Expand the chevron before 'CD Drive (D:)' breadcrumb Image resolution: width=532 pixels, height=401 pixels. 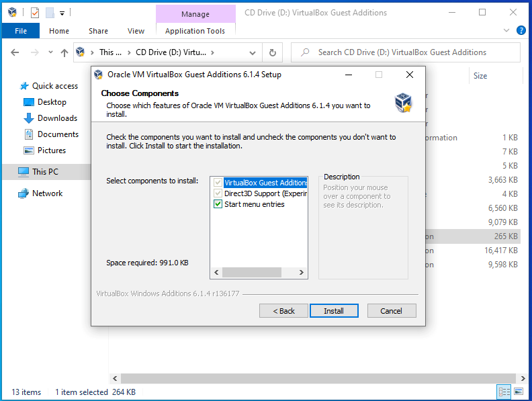click(129, 52)
